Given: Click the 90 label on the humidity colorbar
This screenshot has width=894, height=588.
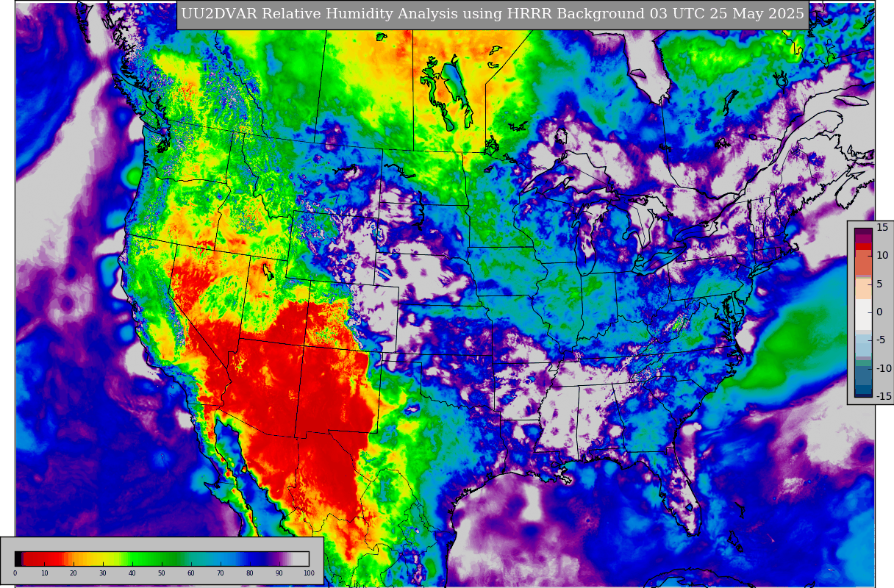Looking at the screenshot, I should pos(279,573).
